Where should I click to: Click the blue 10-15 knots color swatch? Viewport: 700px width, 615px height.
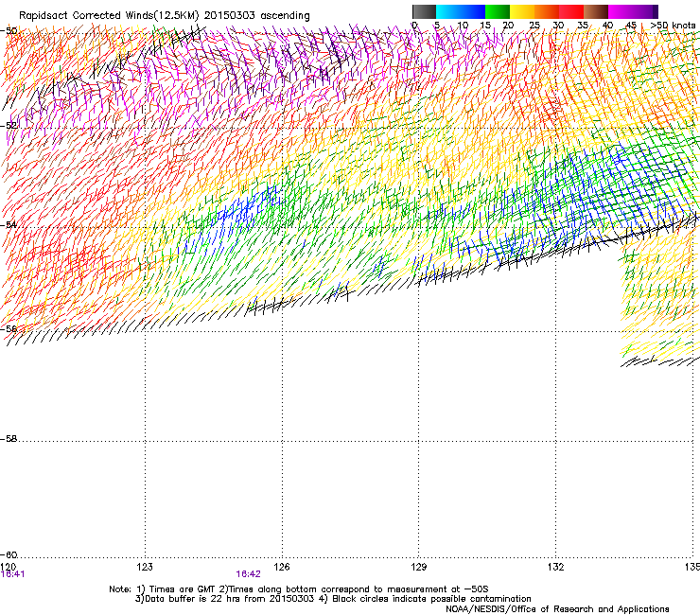click(473, 11)
